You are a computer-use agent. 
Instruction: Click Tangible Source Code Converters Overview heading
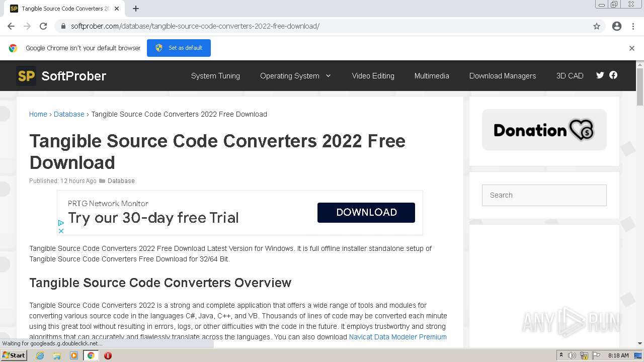pyautogui.click(x=160, y=283)
